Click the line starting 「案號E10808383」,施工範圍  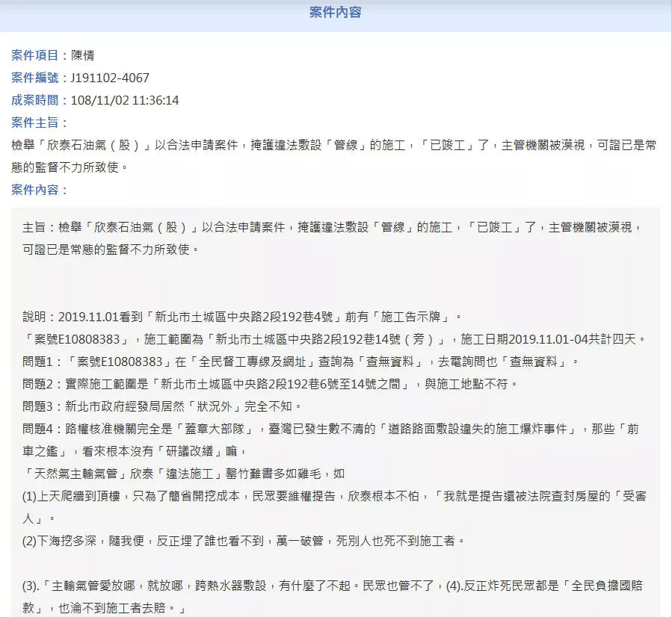click(335, 340)
